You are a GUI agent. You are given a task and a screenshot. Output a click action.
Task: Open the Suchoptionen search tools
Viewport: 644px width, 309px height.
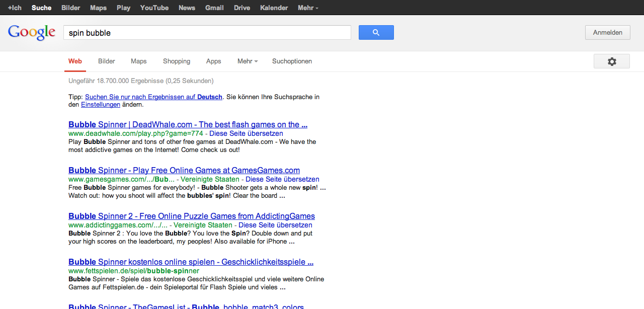point(292,61)
